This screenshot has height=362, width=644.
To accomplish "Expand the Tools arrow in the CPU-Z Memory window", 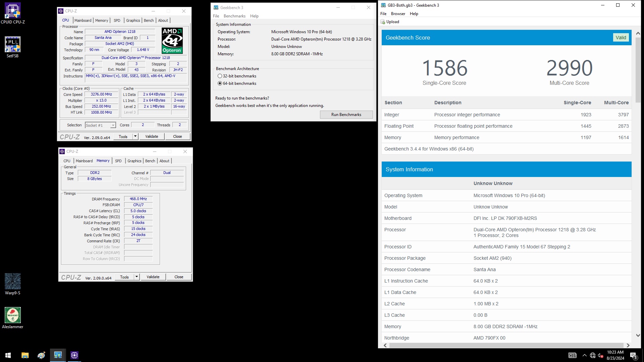I will pyautogui.click(x=137, y=277).
